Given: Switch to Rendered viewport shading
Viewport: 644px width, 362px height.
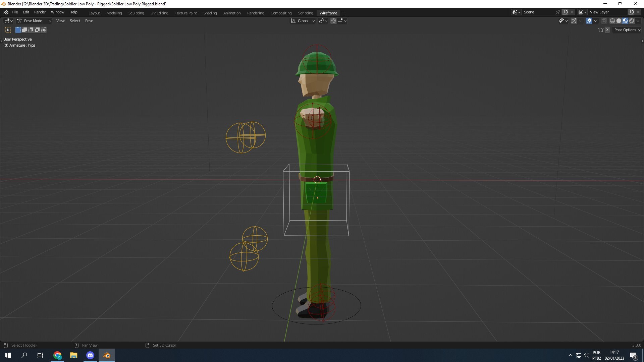Looking at the screenshot, I should pyautogui.click(x=632, y=21).
